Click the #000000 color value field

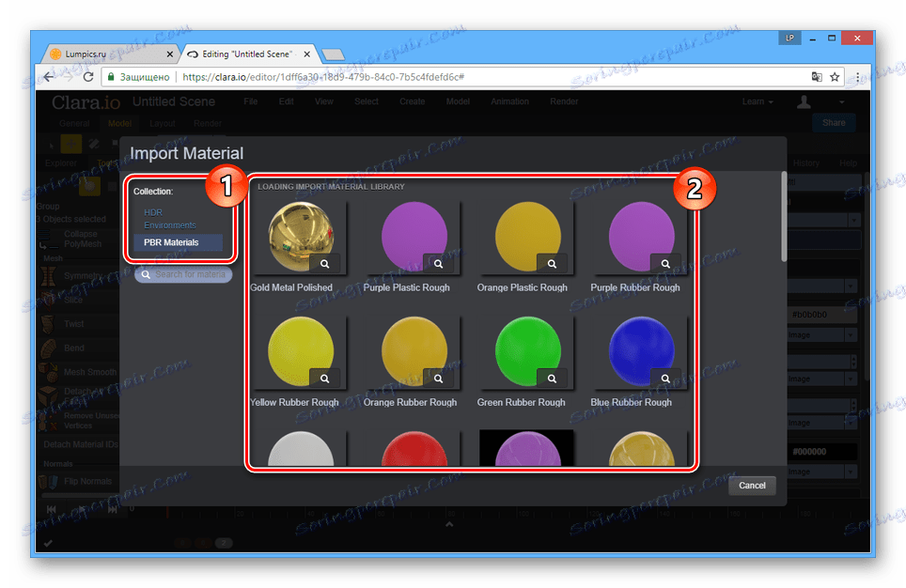click(x=821, y=451)
